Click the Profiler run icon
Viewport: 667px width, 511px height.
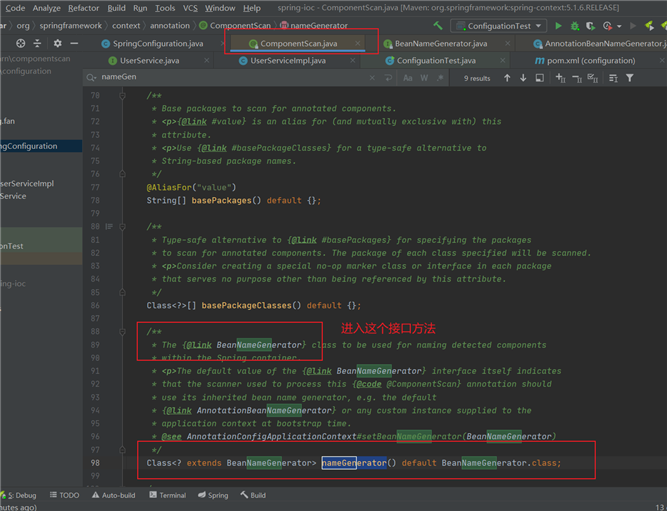(607, 26)
